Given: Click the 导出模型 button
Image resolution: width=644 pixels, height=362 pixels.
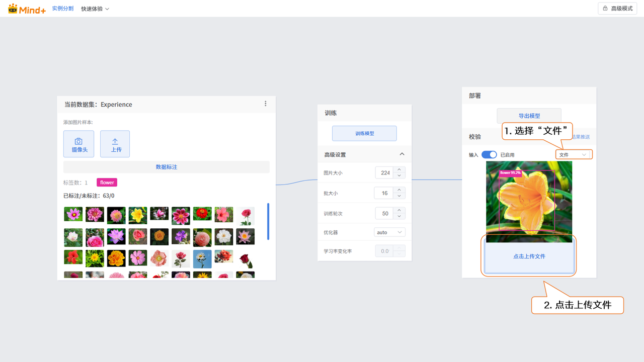Looking at the screenshot, I should coord(529,116).
